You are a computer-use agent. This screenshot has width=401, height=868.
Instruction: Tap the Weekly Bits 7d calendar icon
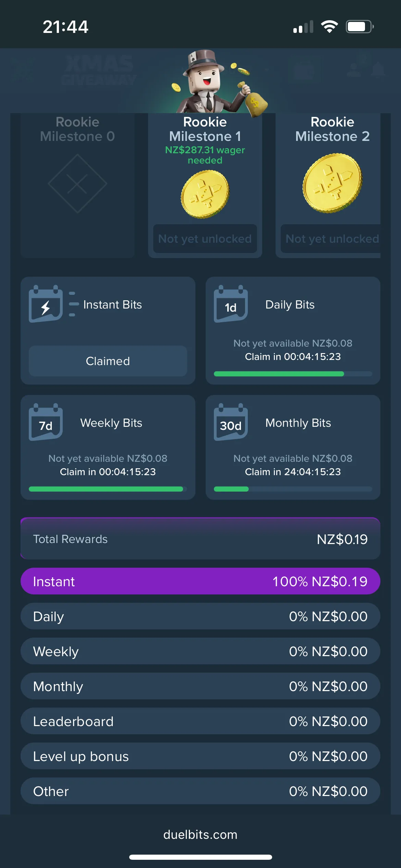[x=46, y=422]
